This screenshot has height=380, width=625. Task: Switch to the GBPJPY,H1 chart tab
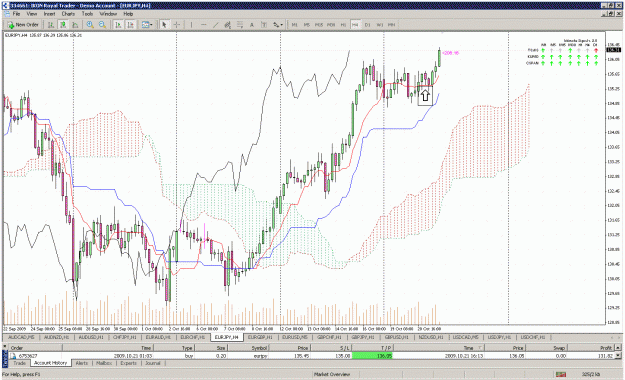point(362,337)
